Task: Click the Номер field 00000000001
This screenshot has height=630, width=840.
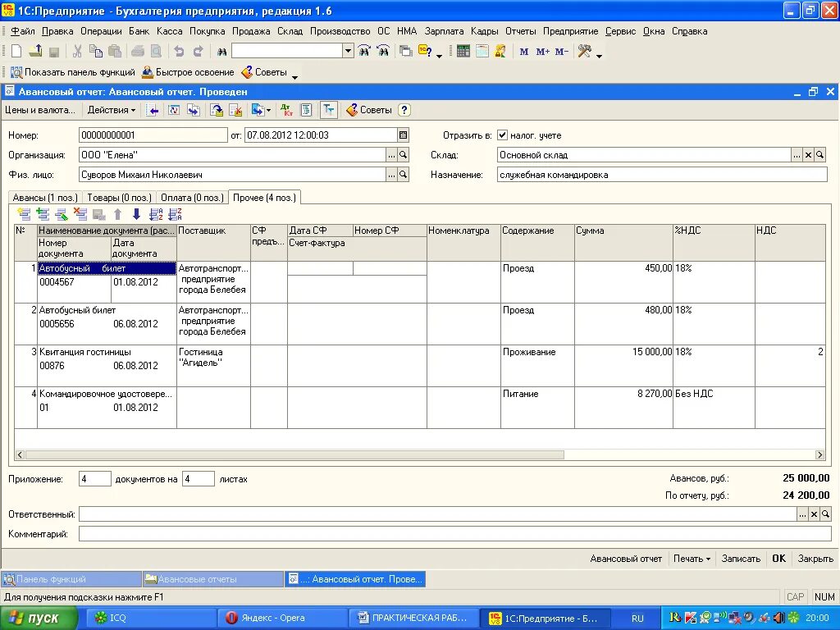Action: coord(153,135)
